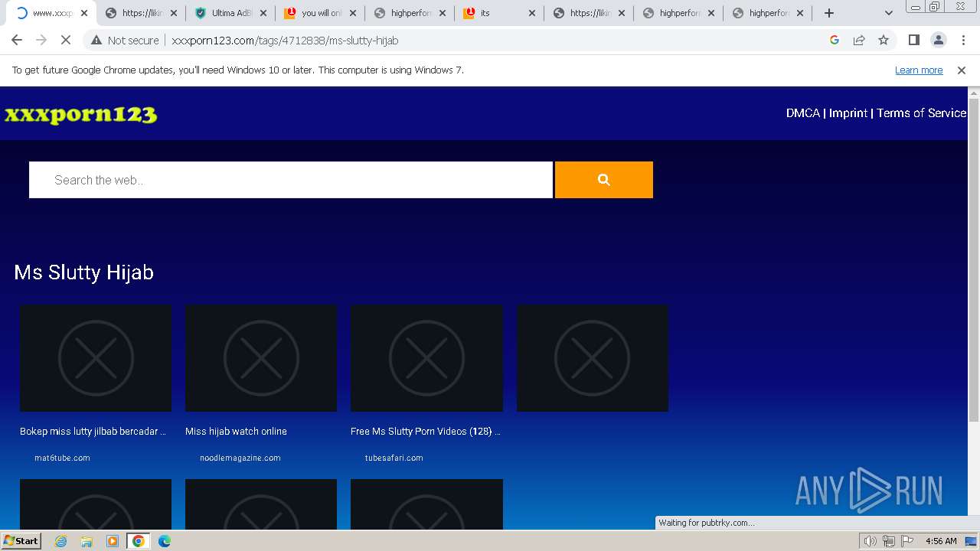980x551 pixels.
Task: Share this page via the share icon
Action: click(859, 40)
